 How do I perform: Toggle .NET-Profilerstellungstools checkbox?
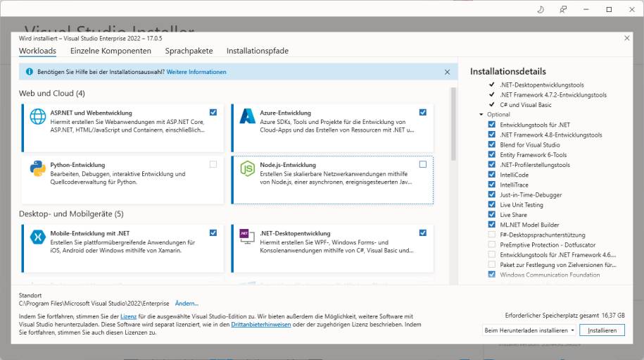(492, 164)
